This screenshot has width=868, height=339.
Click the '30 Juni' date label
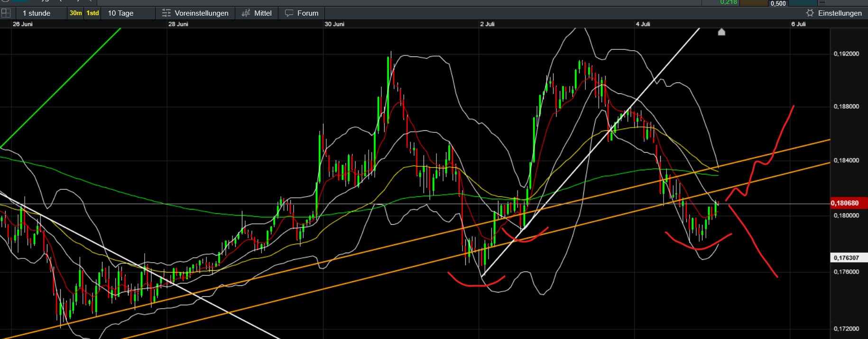click(x=334, y=24)
